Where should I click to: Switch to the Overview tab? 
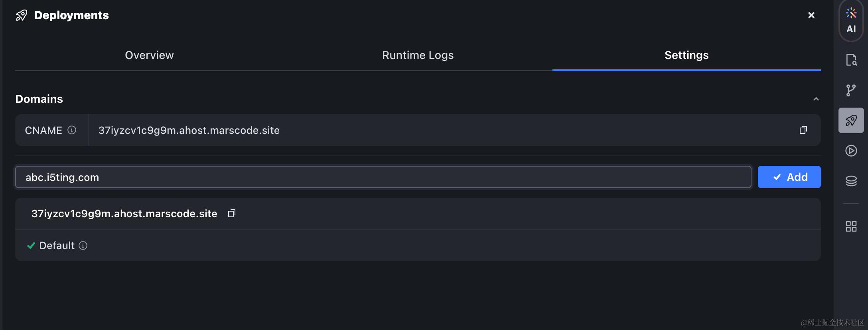[x=149, y=55]
